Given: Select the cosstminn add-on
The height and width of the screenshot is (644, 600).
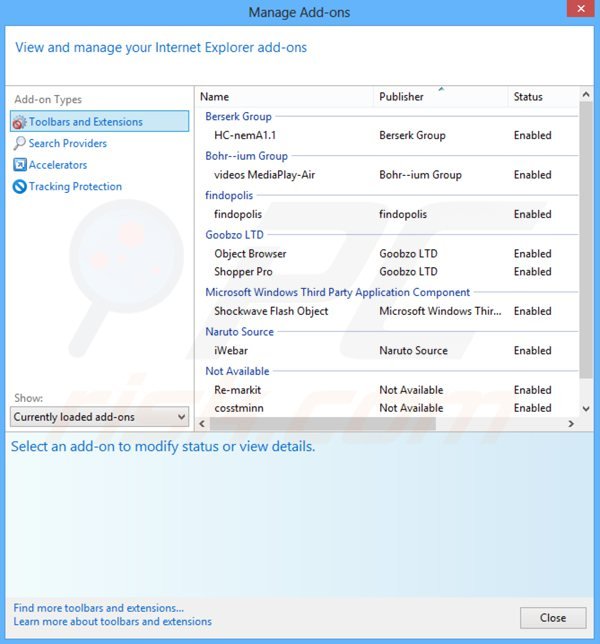Looking at the screenshot, I should click(x=239, y=408).
